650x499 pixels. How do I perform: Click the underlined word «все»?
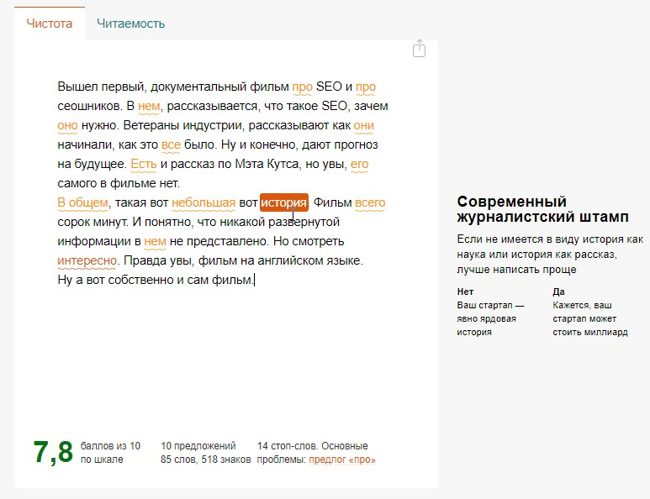[x=170, y=145]
